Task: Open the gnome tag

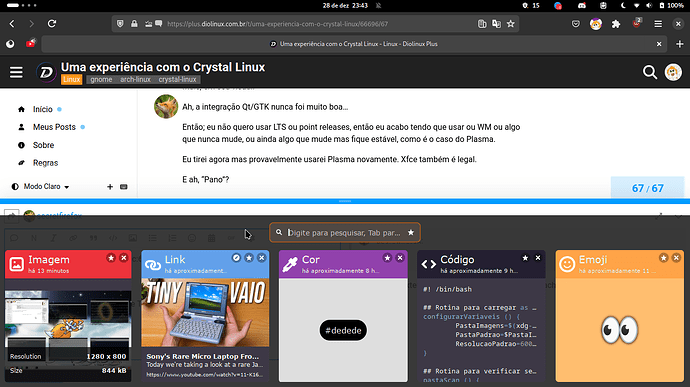Action: [x=101, y=79]
